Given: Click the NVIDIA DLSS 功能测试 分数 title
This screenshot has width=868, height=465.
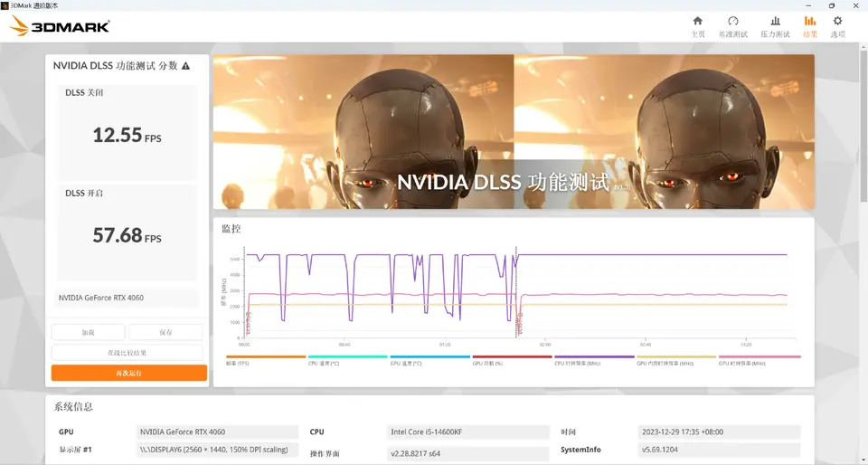Looking at the screenshot, I should pos(115,65).
